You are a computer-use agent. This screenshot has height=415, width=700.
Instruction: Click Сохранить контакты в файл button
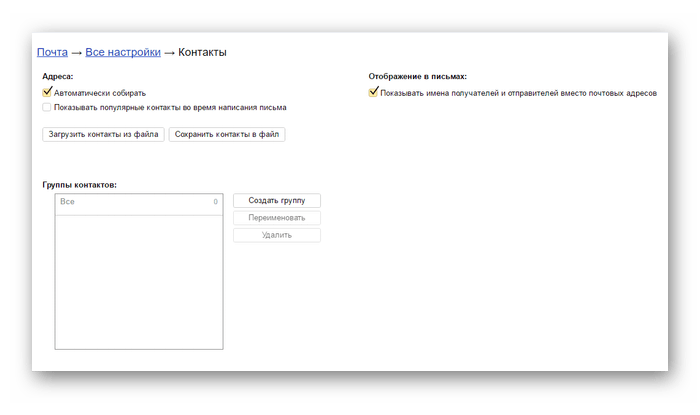coord(227,134)
